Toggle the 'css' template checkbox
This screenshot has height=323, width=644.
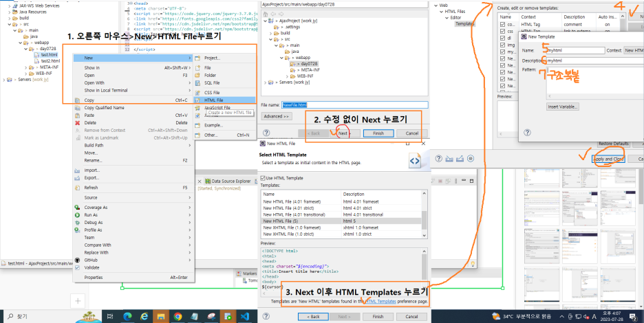tap(503, 31)
